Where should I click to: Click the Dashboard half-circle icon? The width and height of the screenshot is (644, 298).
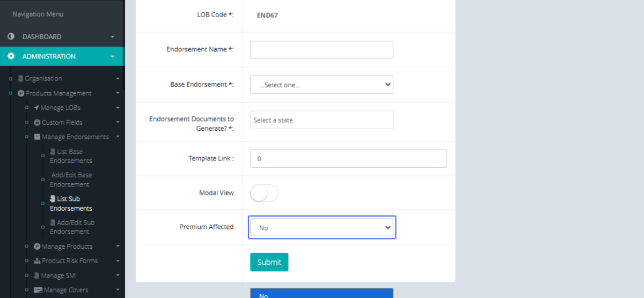11,36
